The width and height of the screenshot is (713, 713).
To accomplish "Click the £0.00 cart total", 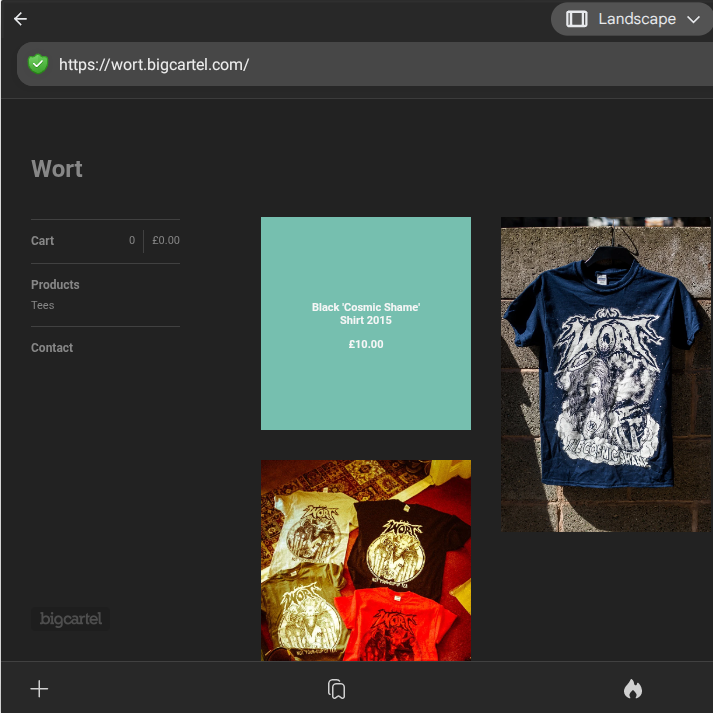I will [166, 241].
